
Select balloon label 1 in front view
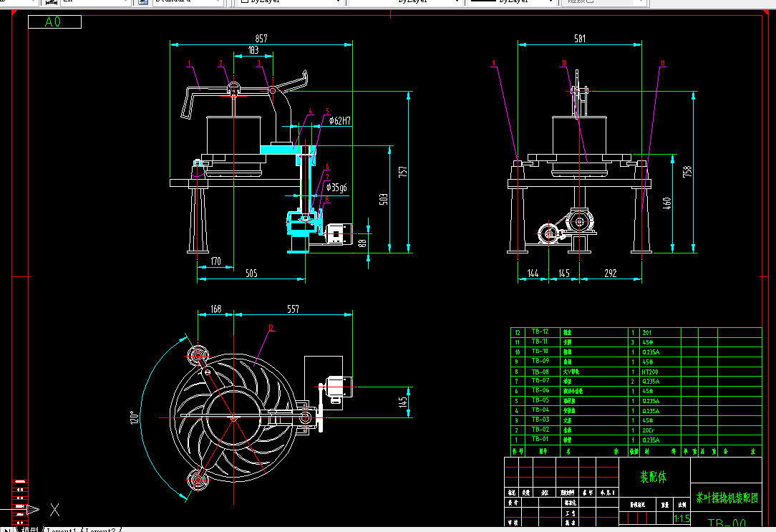click(x=189, y=63)
